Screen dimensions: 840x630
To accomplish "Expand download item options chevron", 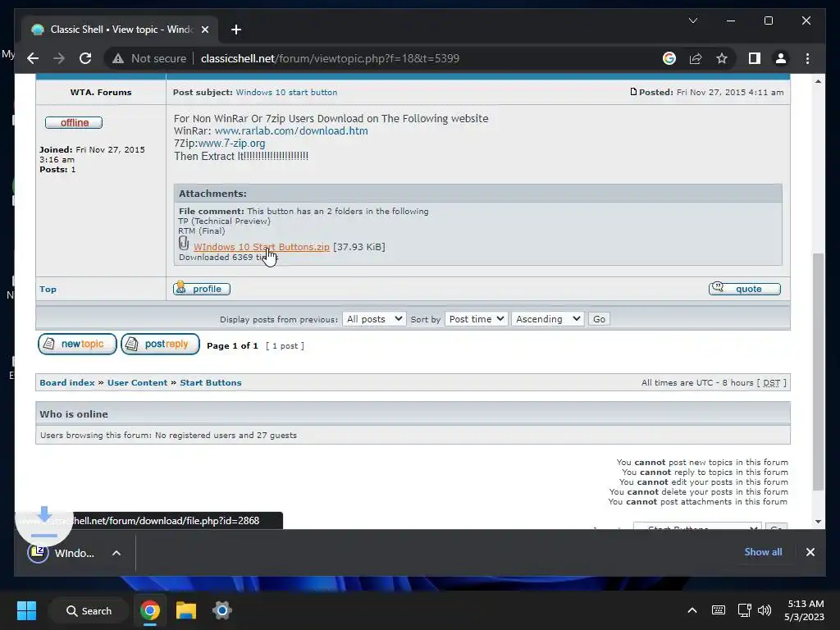I will (x=116, y=553).
